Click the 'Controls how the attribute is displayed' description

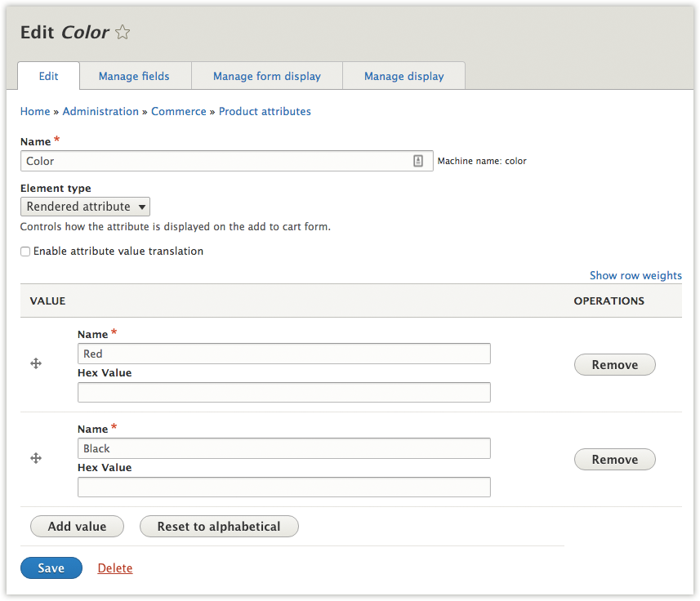click(176, 227)
